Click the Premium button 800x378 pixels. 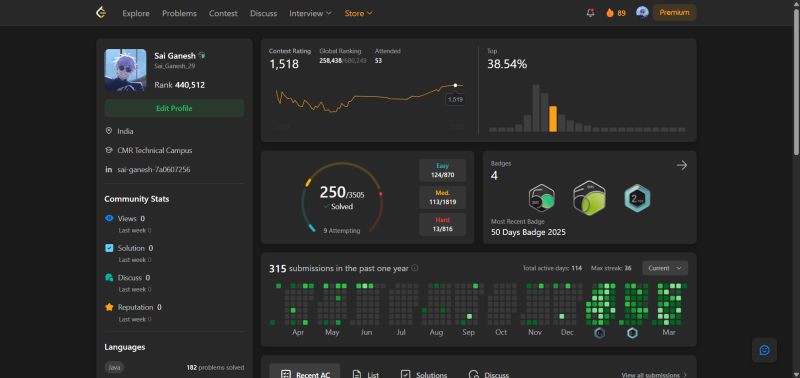tap(674, 13)
